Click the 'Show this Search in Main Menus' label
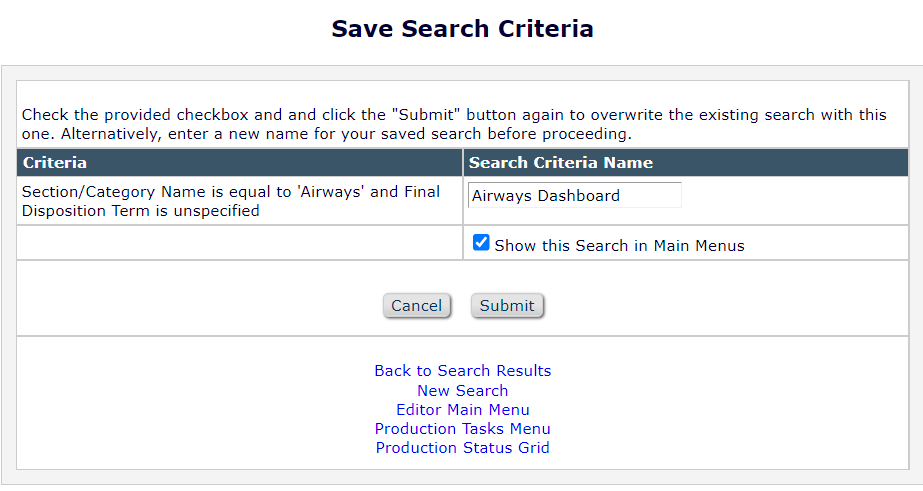 619,245
